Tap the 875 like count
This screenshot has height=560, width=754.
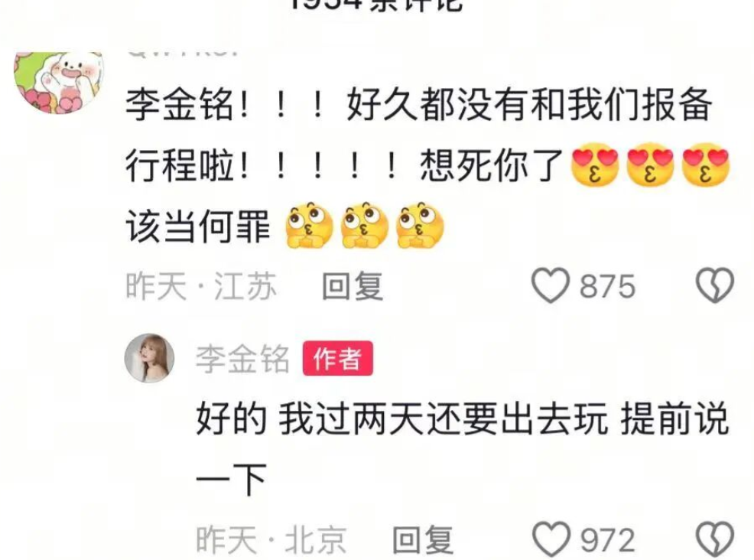[607, 286]
